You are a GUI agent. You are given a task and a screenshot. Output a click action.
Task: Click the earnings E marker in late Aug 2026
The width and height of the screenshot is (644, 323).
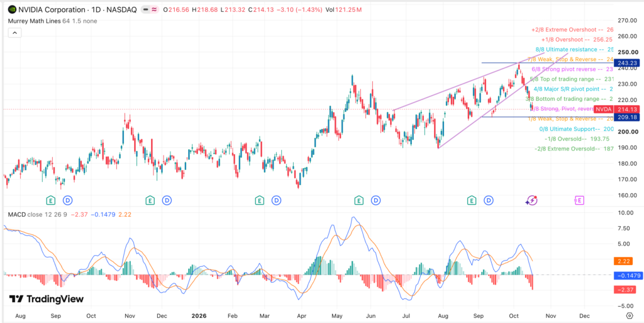pos(472,201)
